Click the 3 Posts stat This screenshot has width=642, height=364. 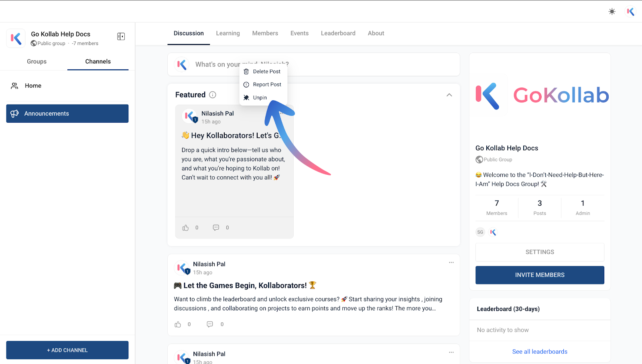click(x=540, y=208)
